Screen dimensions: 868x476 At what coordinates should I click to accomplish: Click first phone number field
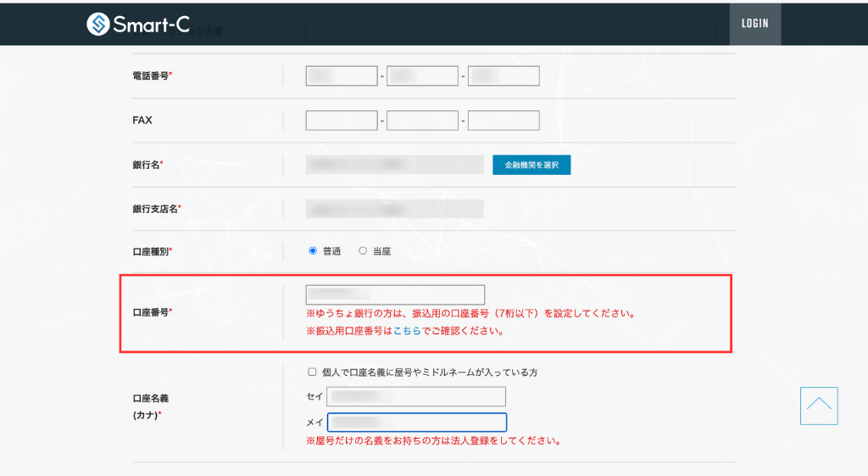342,76
